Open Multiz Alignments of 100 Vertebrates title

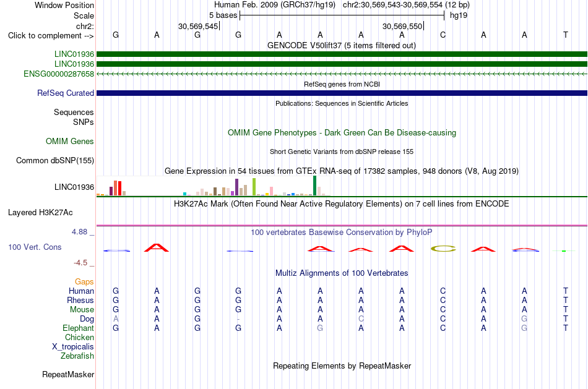[342, 273]
